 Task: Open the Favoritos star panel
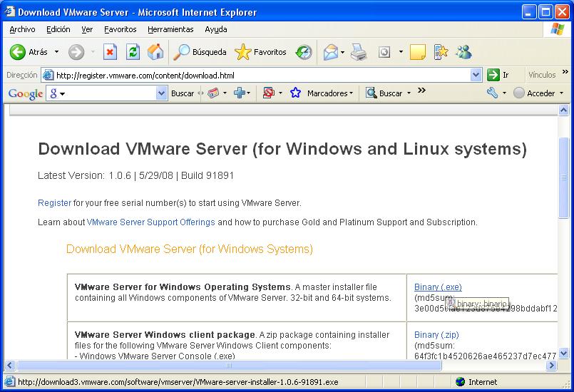260,52
